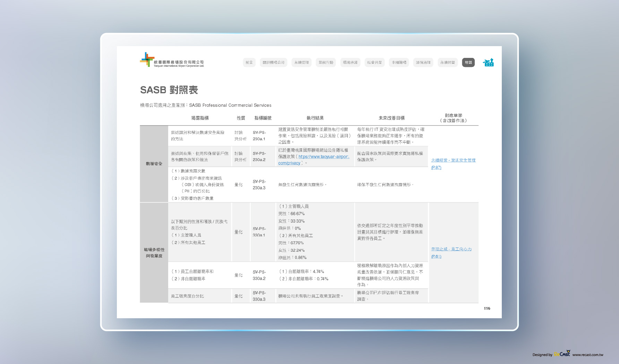Click the SV-PS-230a.1 indicator code
Image resolution: width=619 pixels, height=364 pixels.
click(259, 136)
